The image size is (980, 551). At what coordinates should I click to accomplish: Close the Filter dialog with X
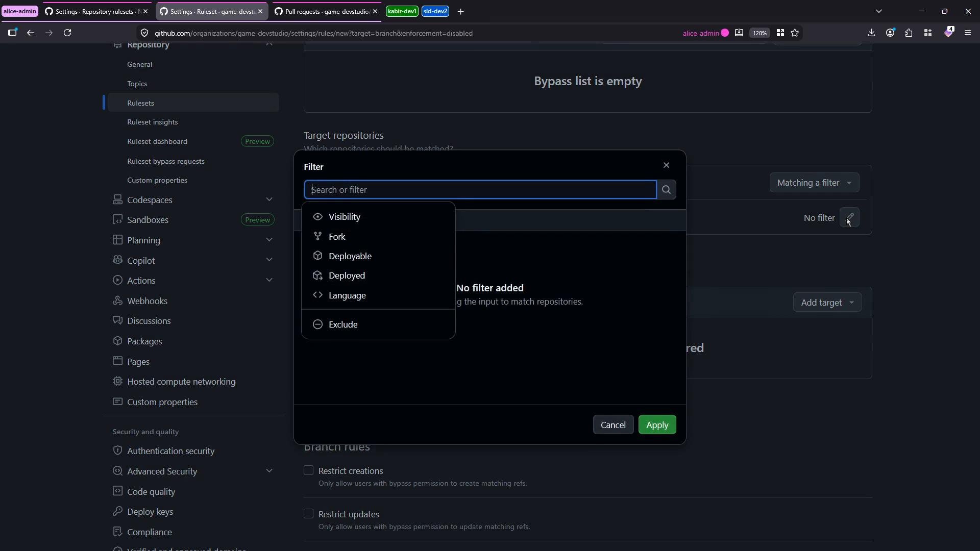(x=666, y=165)
